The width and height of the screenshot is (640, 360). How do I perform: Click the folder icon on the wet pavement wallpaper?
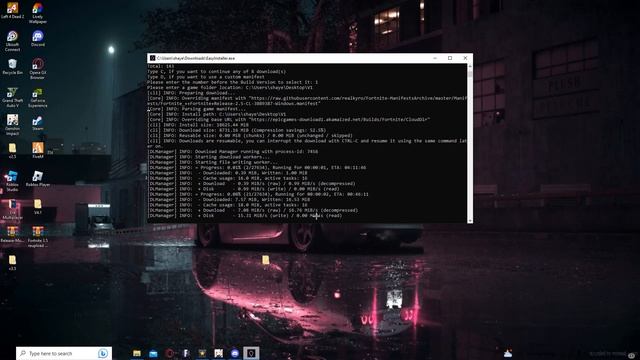point(266,260)
